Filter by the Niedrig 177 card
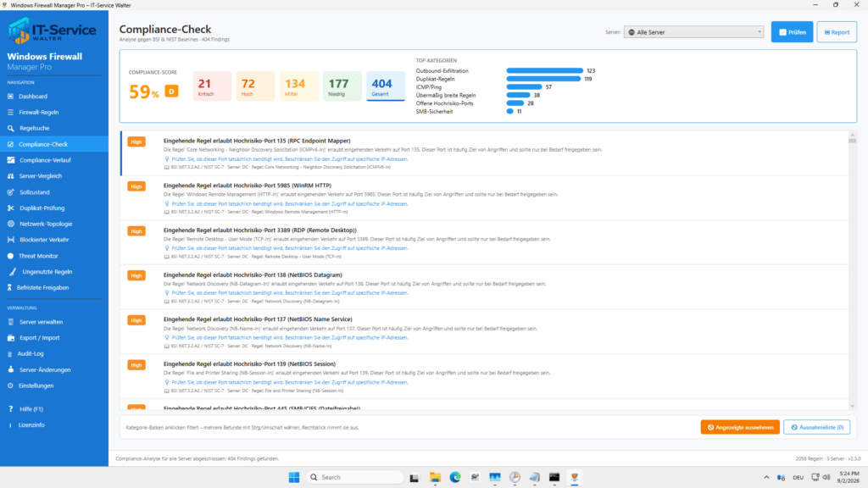Screen dimensions: 868x488 coord(342,86)
